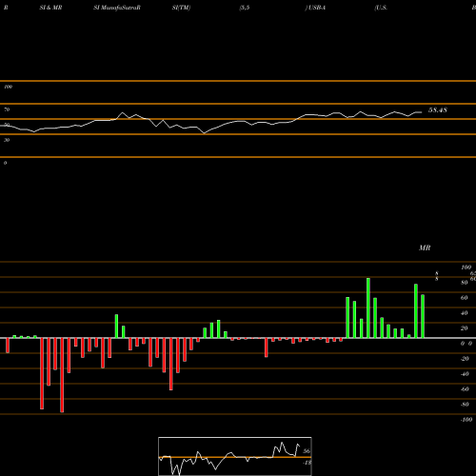
Task: Click the "(5,5" parameter text
Action: pyautogui.click(x=245, y=8)
